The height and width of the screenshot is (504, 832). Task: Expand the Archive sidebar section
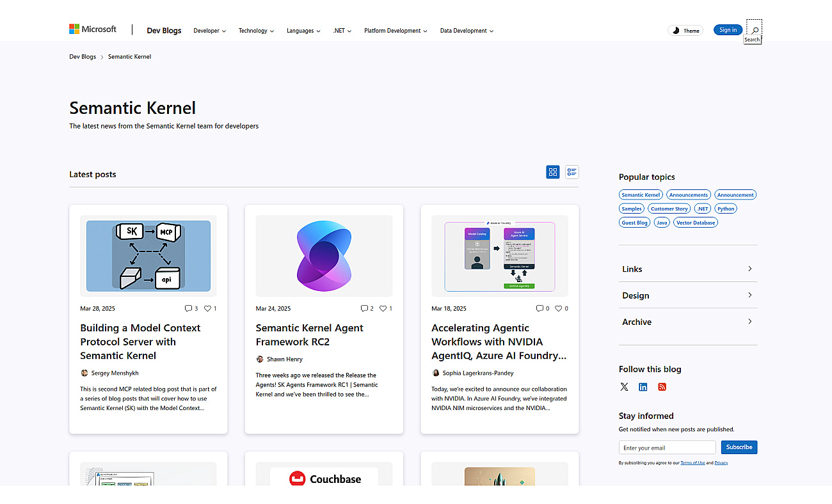tap(688, 322)
